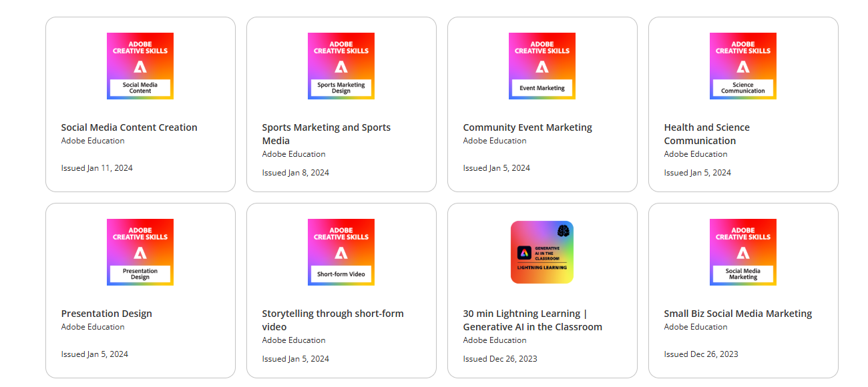Click the Small Biz Social Media Marketing card
868x387 pixels.
click(742, 290)
